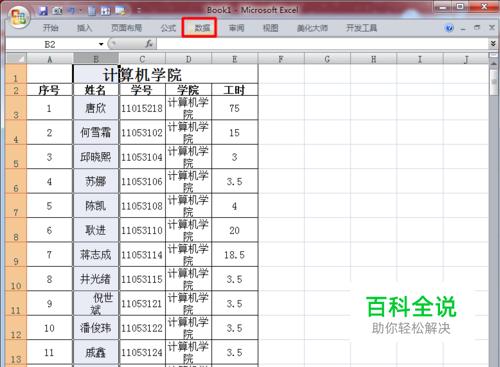Minimize the ribbon workbook window

pos(463,28)
